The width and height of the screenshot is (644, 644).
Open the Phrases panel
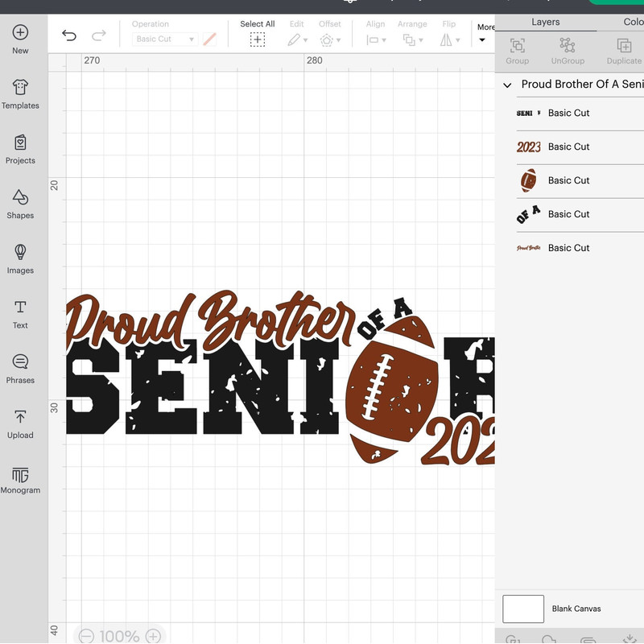19,367
